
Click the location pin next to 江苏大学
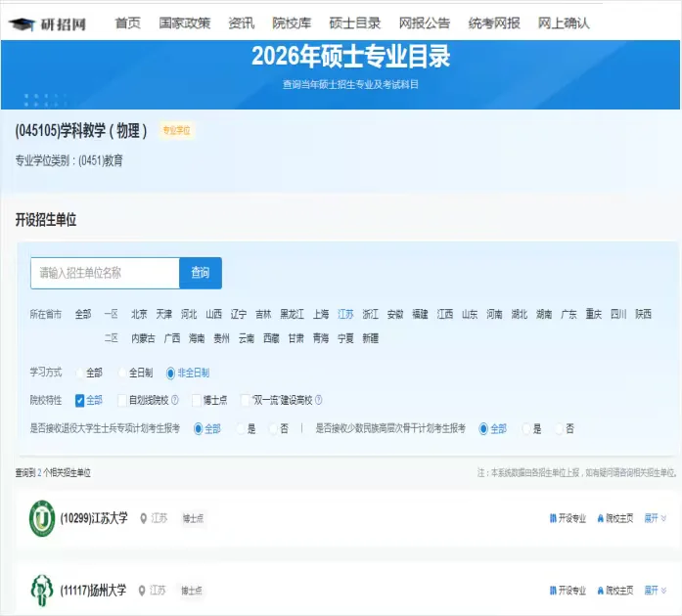(143, 518)
